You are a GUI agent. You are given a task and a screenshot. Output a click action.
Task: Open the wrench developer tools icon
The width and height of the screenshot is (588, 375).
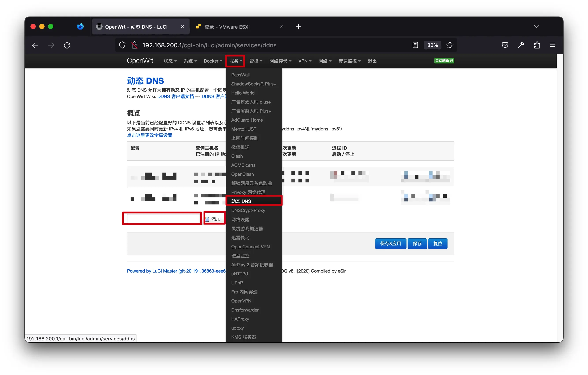click(521, 45)
